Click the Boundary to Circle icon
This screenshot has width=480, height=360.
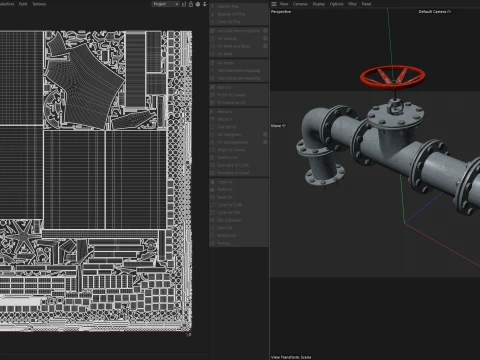pos(213,165)
